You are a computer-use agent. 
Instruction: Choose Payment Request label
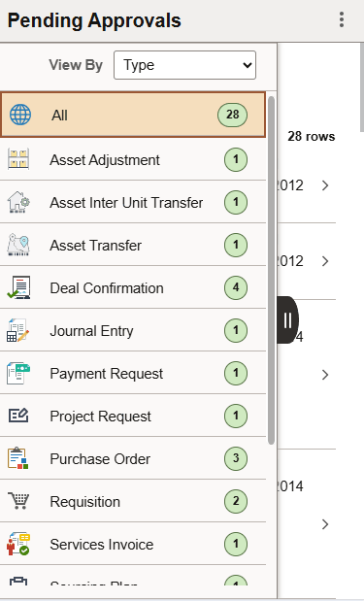coord(107,374)
